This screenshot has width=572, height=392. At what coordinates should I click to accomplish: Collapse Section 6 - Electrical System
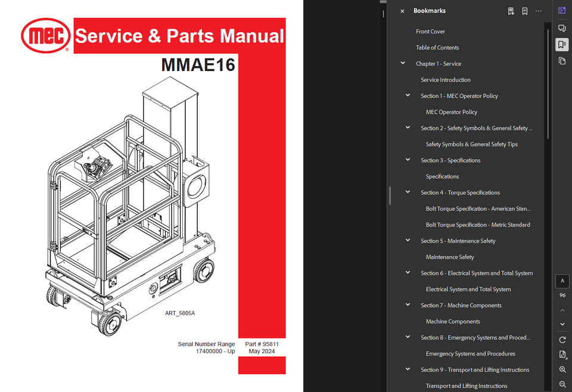pyautogui.click(x=408, y=272)
